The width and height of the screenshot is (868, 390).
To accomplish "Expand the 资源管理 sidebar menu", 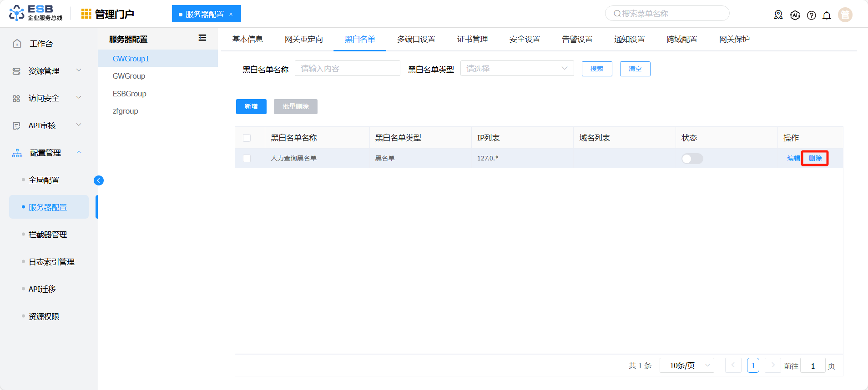I will pyautogui.click(x=45, y=71).
